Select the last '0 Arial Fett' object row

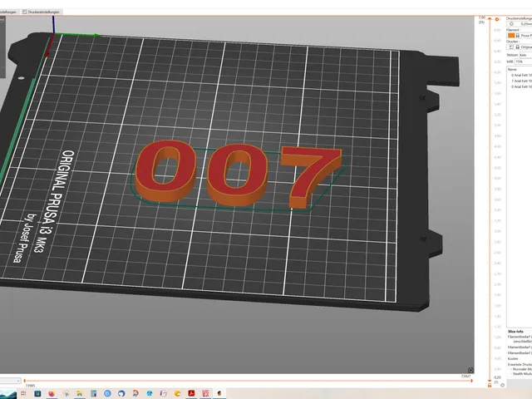coord(521,86)
